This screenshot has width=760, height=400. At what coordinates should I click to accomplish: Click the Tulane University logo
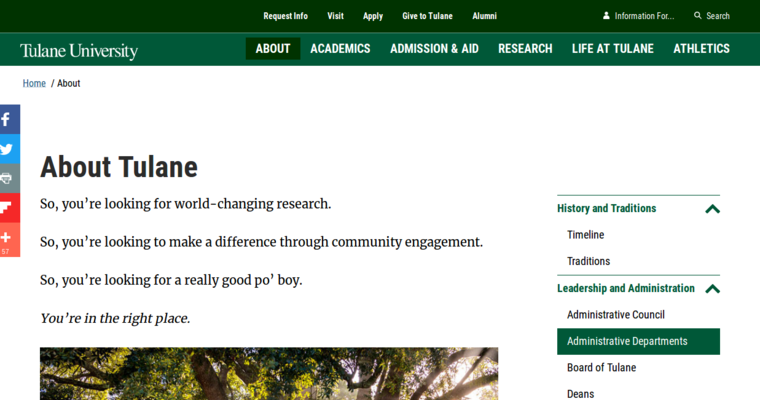[x=79, y=50]
